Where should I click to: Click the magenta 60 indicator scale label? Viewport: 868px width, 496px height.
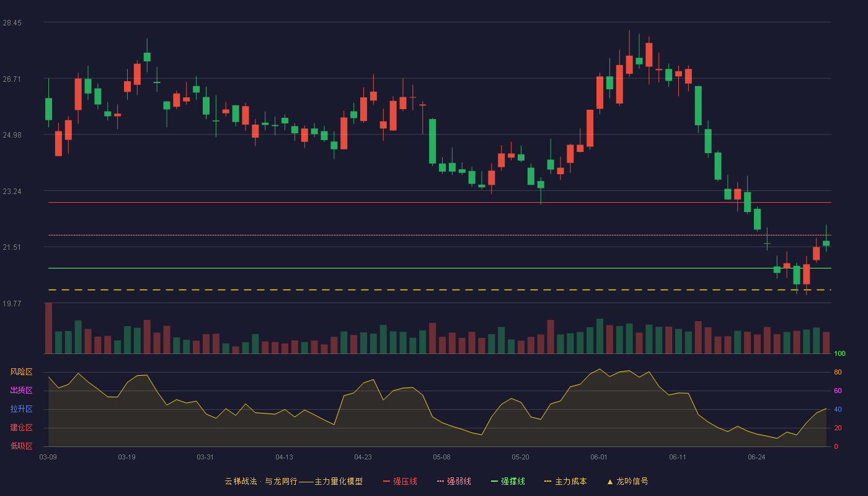pyautogui.click(x=838, y=391)
